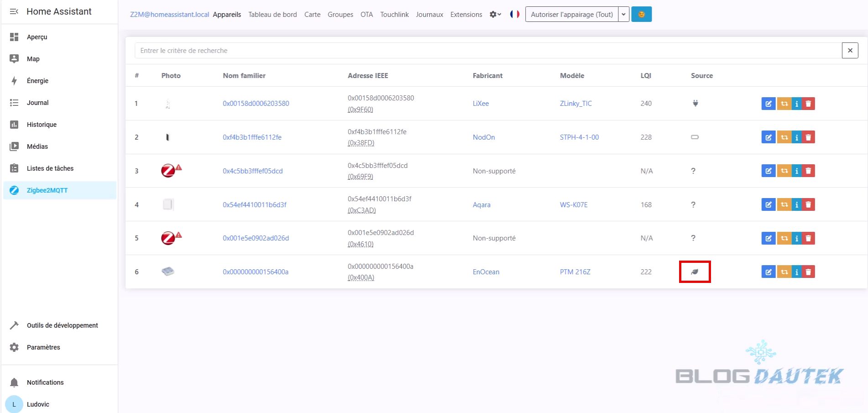Click the search criteria input field
868x413 pixels.
click(x=487, y=51)
